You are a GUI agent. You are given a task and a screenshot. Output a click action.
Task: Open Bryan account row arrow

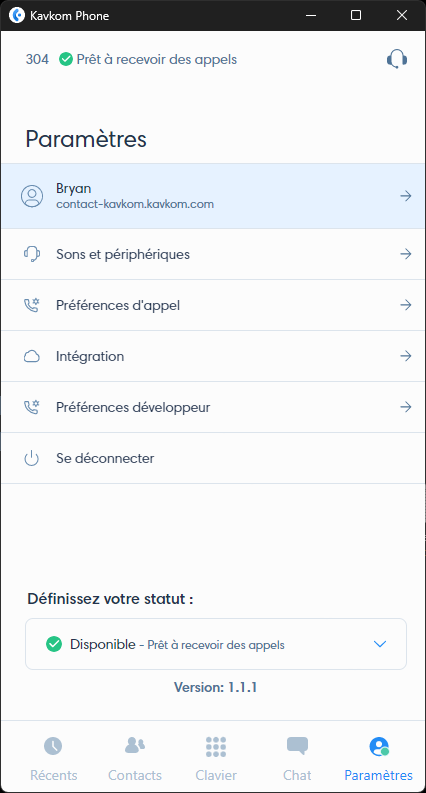(x=405, y=196)
